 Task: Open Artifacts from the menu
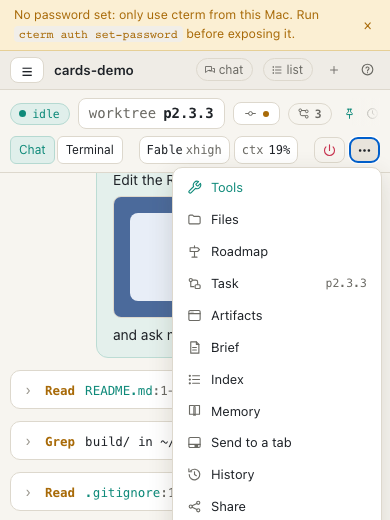[x=277, y=316]
